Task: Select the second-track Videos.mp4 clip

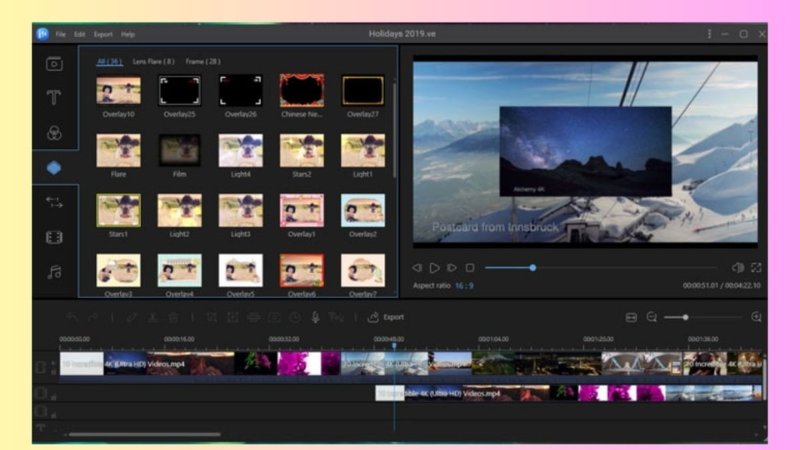Action: coord(568,393)
